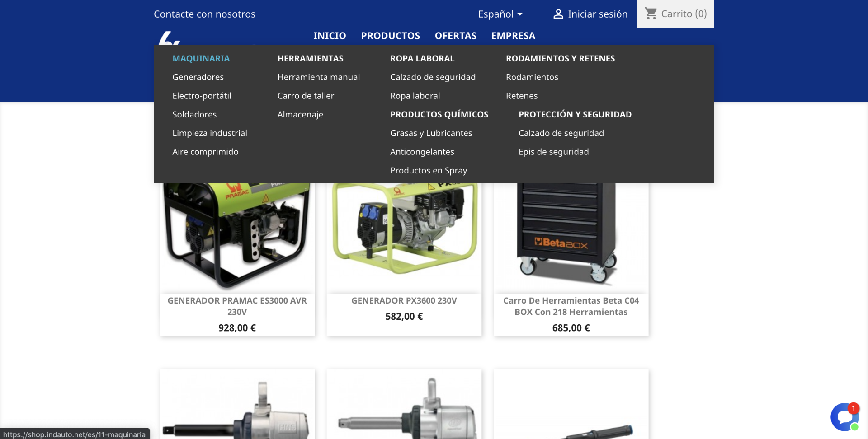Click Carro De Herramientas Beta C04 title
This screenshot has height=439, width=868.
(571, 306)
